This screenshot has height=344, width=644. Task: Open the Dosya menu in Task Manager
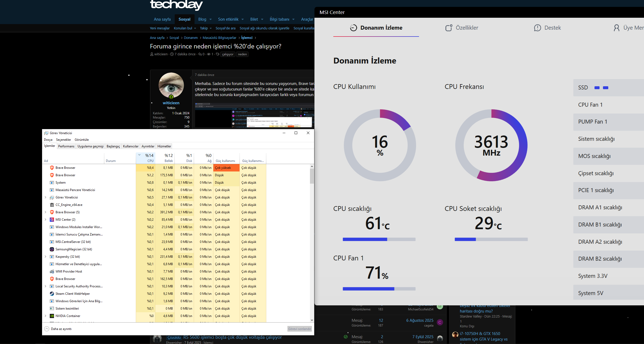pyautogui.click(x=48, y=140)
